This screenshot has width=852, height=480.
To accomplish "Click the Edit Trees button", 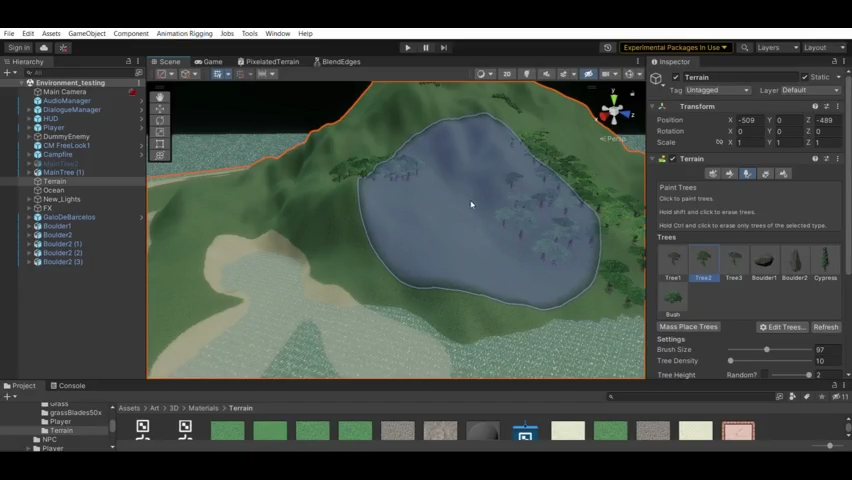I will tap(782, 327).
